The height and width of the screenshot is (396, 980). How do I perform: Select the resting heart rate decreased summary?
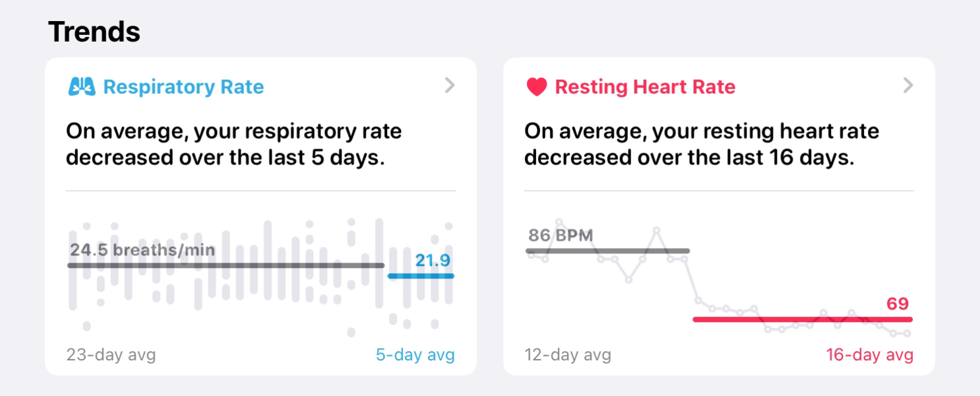(x=701, y=145)
